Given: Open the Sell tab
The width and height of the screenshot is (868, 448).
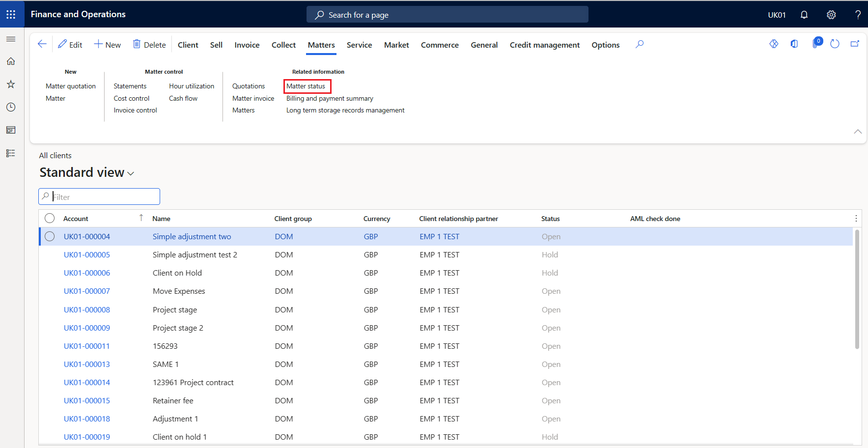Looking at the screenshot, I should [x=216, y=45].
